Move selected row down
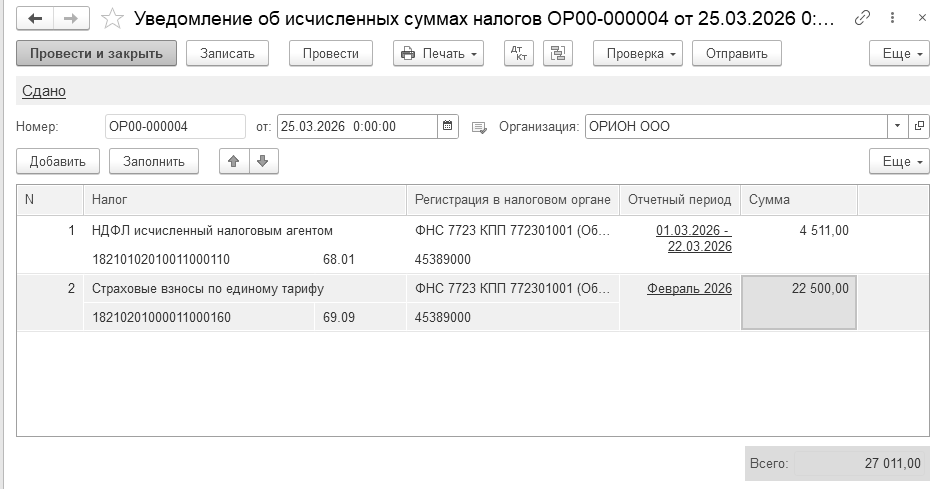The width and height of the screenshot is (930, 489). [x=262, y=161]
